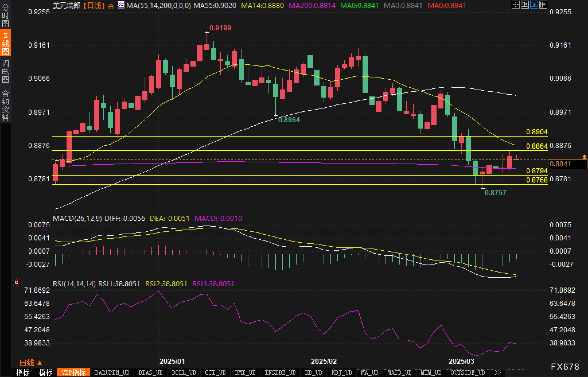The image size is (588, 377).
Task: Click the crosshair cursor icon at top right
Action: pyautogui.click(x=515, y=5)
